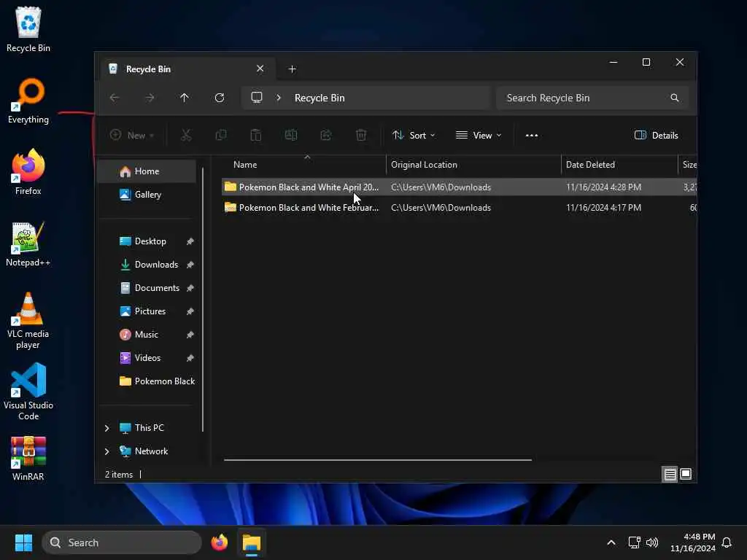Go forward in File Explorer
The height and width of the screenshot is (560, 747).
pos(150,98)
